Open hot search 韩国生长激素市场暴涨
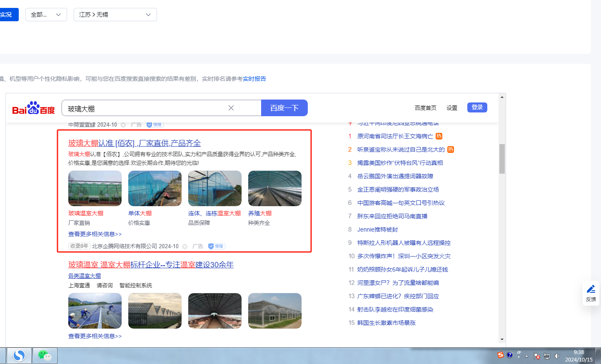 coord(387,323)
